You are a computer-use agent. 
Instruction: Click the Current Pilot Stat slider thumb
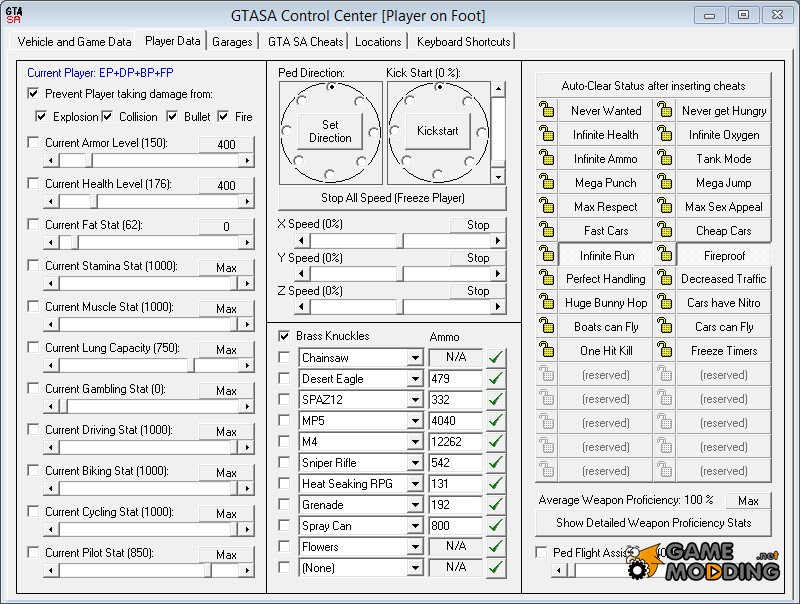(x=208, y=570)
